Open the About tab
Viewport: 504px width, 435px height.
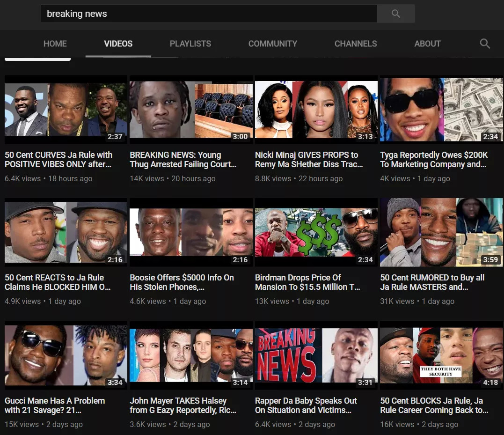tap(427, 44)
